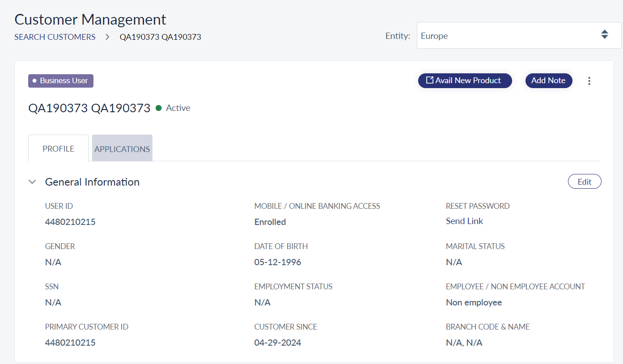The width and height of the screenshot is (623, 364).
Task: Click the SSN label
Action: coord(52,287)
